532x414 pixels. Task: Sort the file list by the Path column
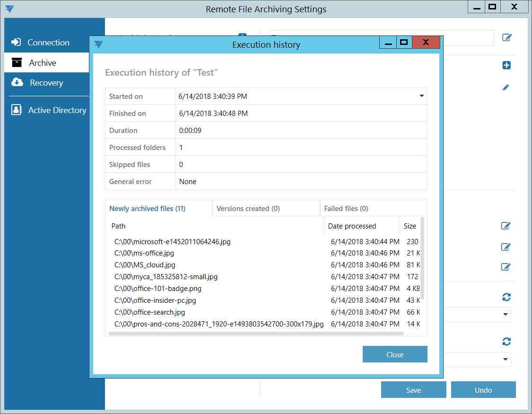(x=119, y=226)
